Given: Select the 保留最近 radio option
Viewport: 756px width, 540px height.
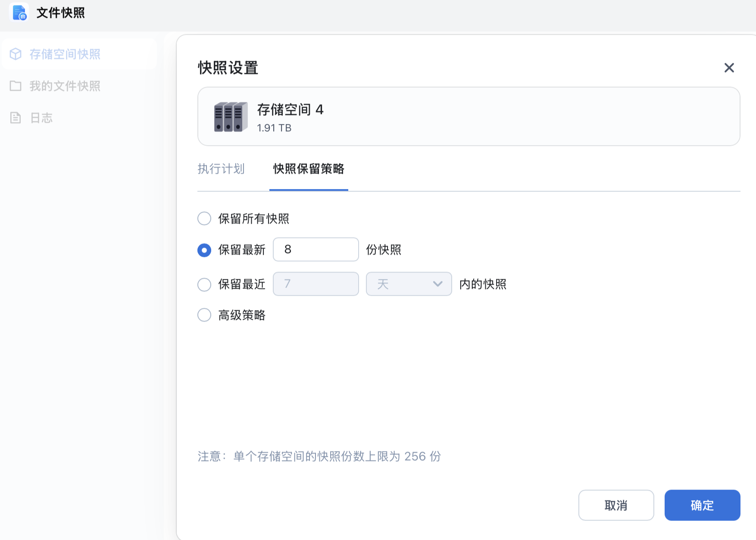Looking at the screenshot, I should tap(204, 284).
